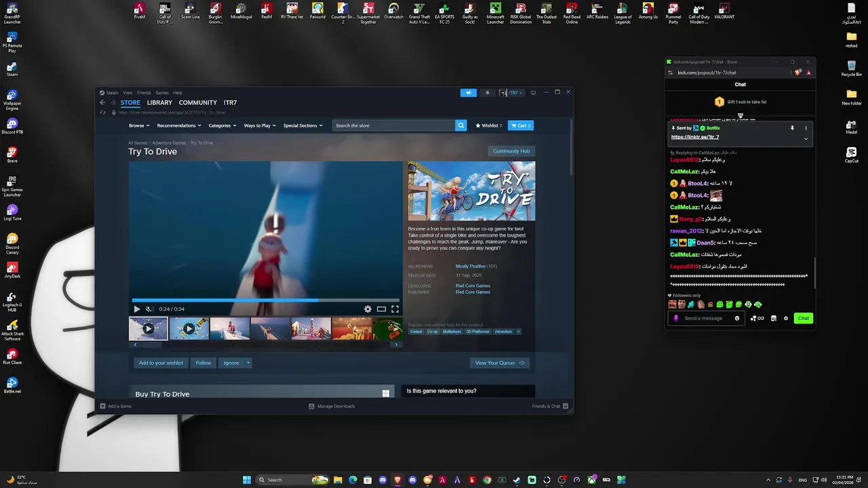The height and width of the screenshot is (488, 868).
Task: Click Brave shields icon in chat window
Action: pos(798,73)
